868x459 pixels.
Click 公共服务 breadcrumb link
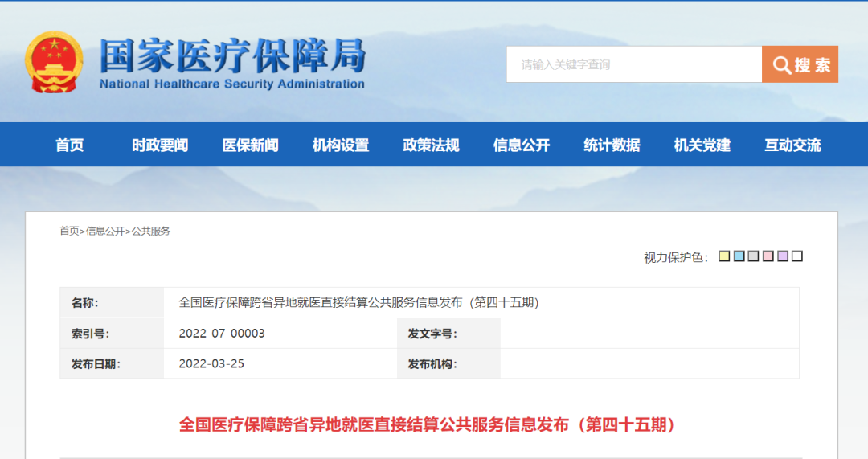coord(151,232)
